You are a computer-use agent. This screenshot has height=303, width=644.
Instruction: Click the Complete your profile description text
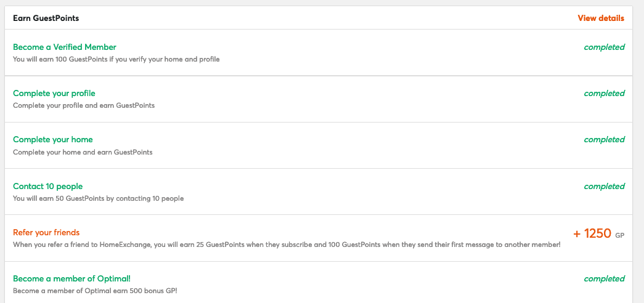click(x=84, y=105)
